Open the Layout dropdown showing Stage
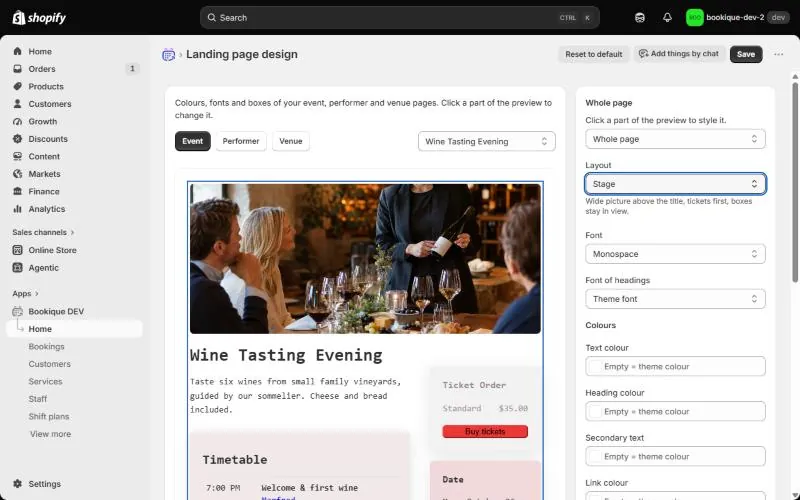Viewport: 800px width, 500px height. click(676, 184)
